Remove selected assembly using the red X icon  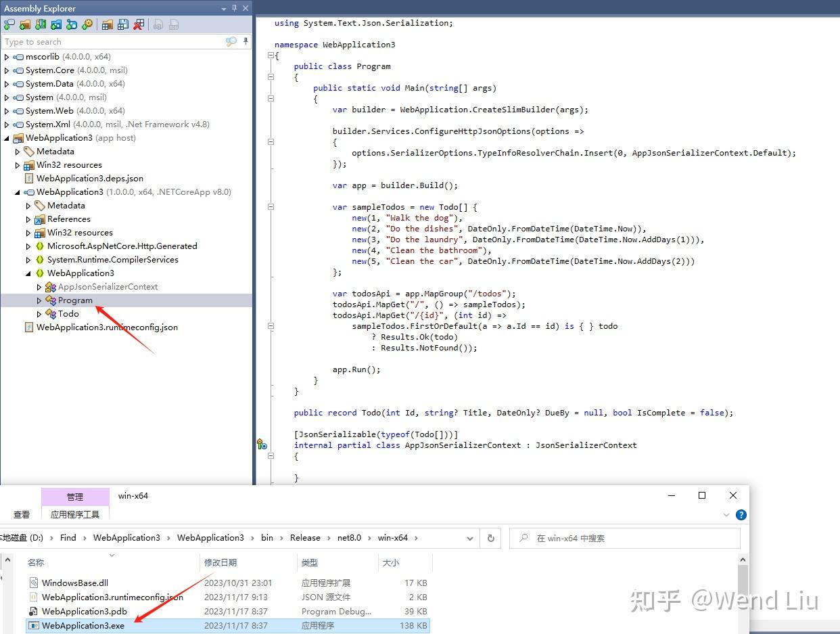(139, 25)
